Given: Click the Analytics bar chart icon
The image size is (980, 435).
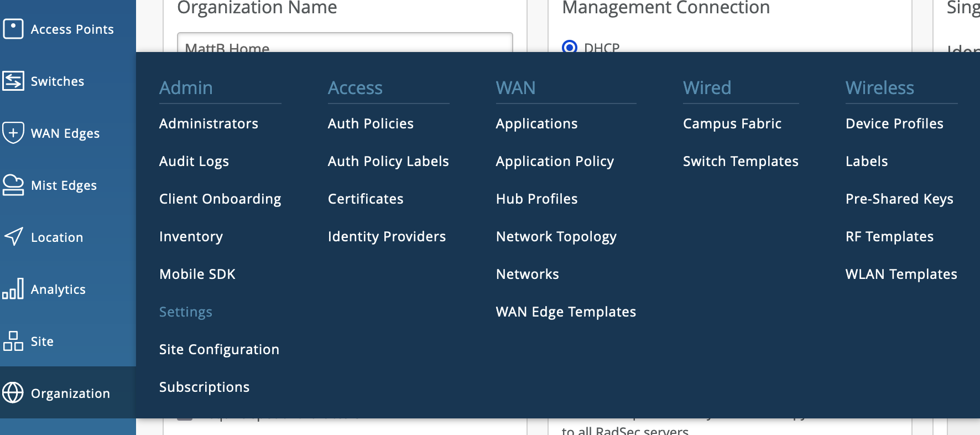Looking at the screenshot, I should [13, 289].
